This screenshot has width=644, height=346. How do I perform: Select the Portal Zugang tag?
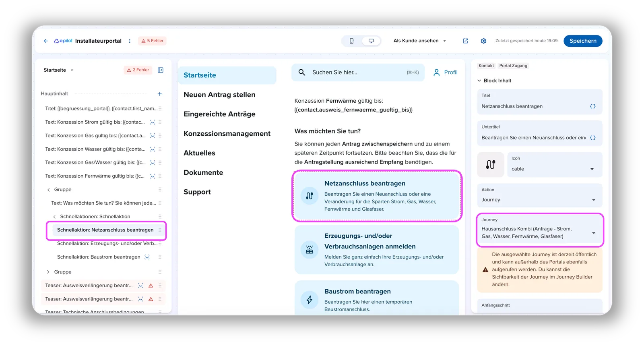(513, 66)
